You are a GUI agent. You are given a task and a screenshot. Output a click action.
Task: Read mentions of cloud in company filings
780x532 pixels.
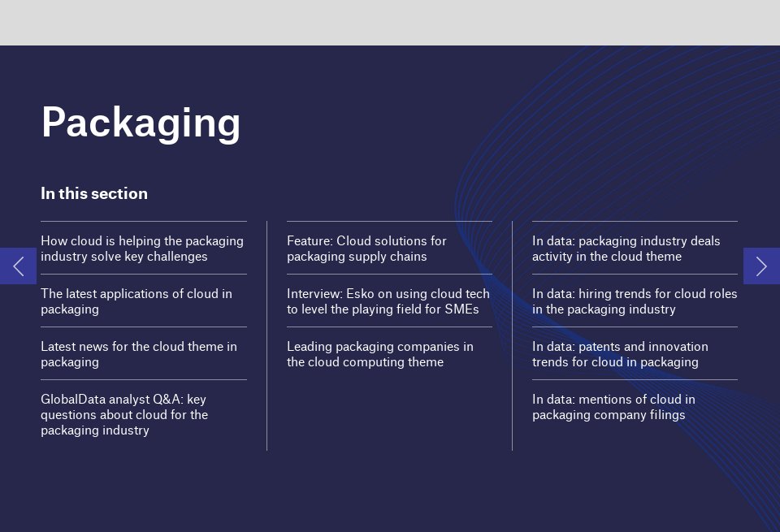tap(613, 407)
